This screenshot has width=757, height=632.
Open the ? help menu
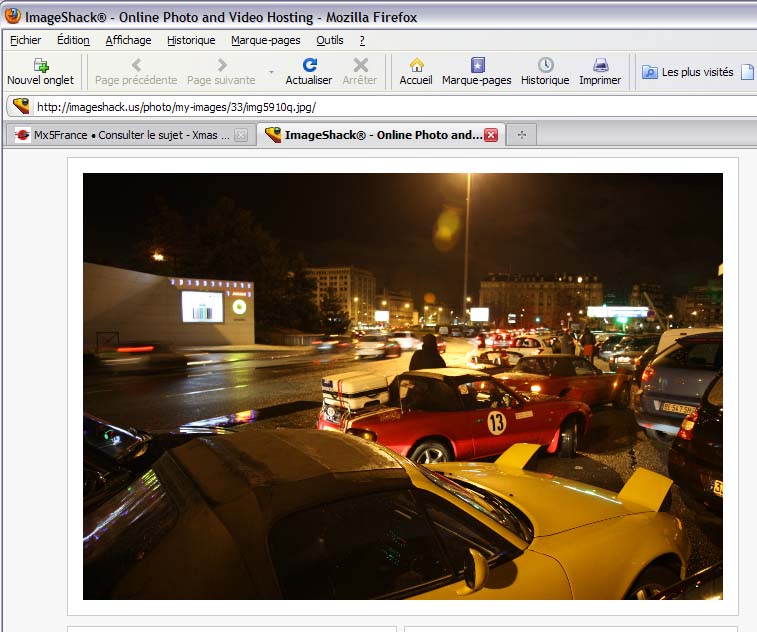pyautogui.click(x=362, y=40)
